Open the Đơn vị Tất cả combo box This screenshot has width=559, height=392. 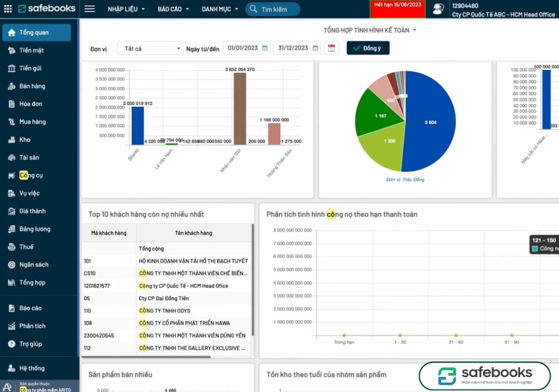(150, 49)
